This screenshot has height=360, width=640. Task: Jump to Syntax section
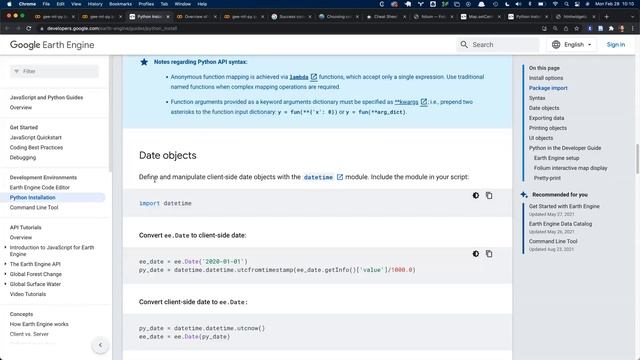537,98
